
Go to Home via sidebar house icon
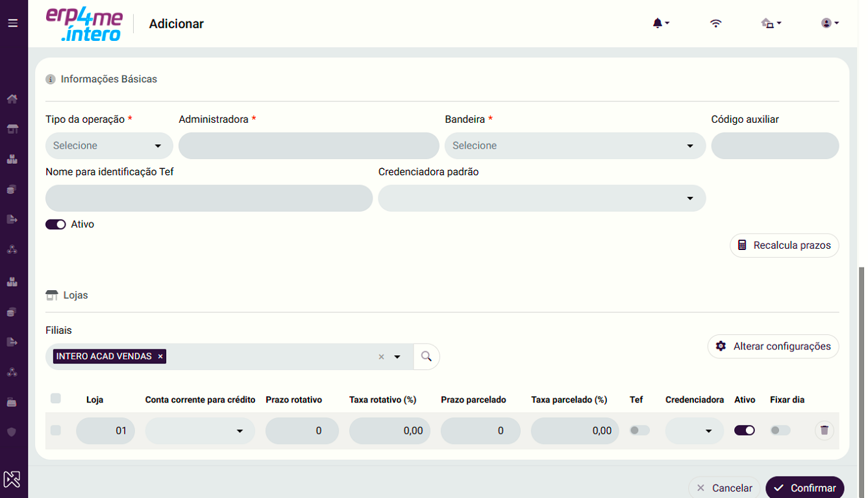12,99
